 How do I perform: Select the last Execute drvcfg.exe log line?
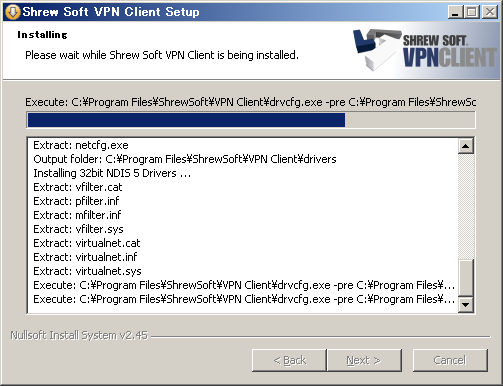pyautogui.click(x=244, y=299)
